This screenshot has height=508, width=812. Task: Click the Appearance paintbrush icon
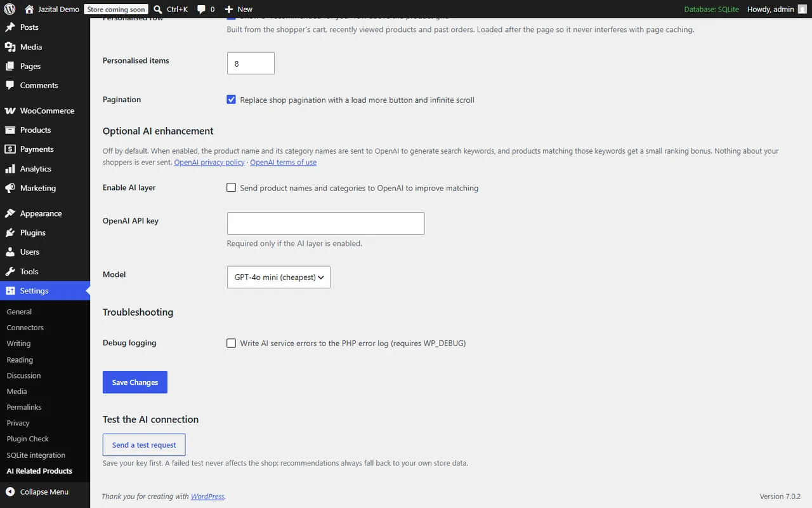10,213
